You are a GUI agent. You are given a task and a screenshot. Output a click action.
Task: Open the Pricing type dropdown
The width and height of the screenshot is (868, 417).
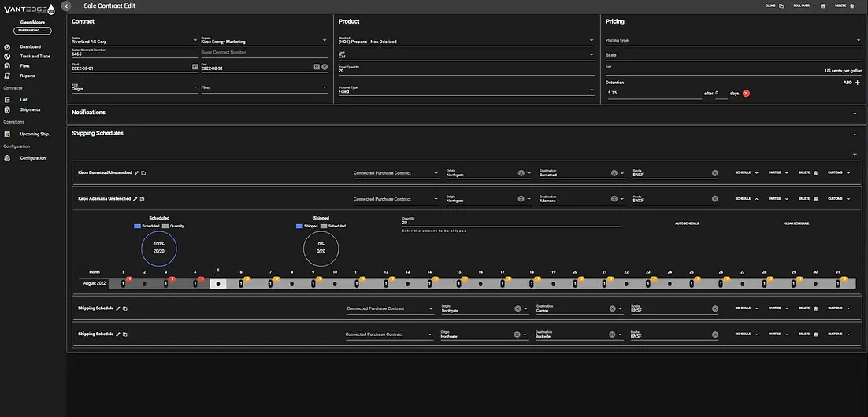[859, 40]
